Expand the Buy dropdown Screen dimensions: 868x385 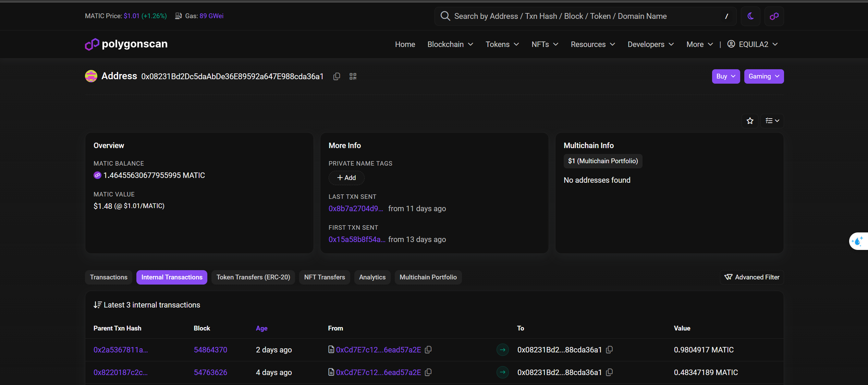pyautogui.click(x=726, y=76)
